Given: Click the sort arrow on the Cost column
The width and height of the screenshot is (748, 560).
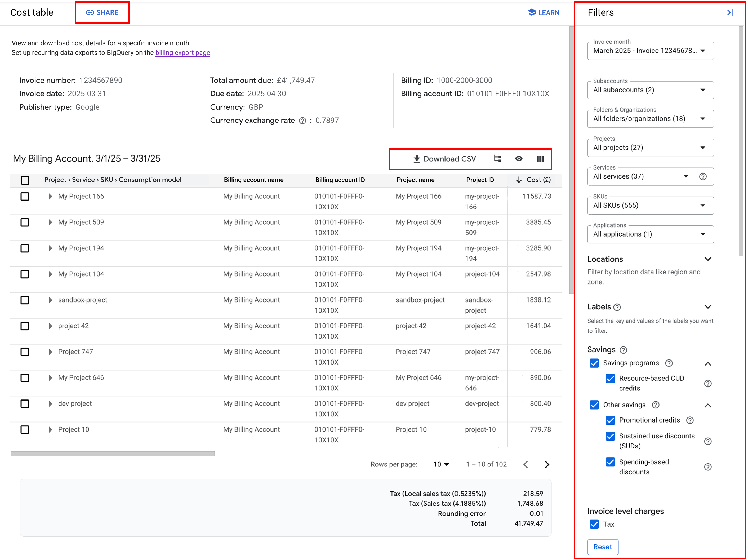Looking at the screenshot, I should click(x=519, y=180).
